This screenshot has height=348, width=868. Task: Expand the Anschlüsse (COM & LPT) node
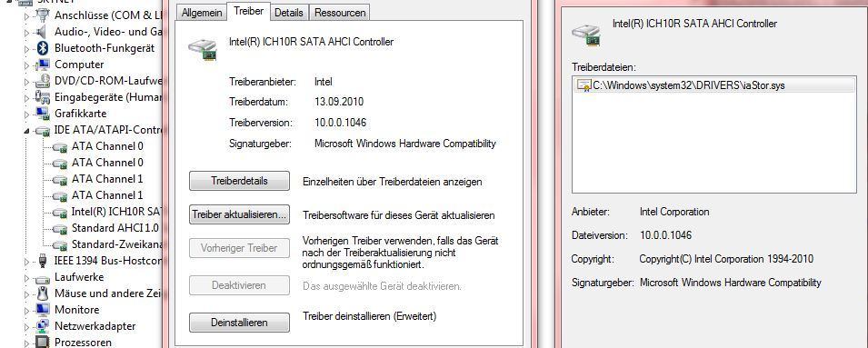click(x=26, y=16)
